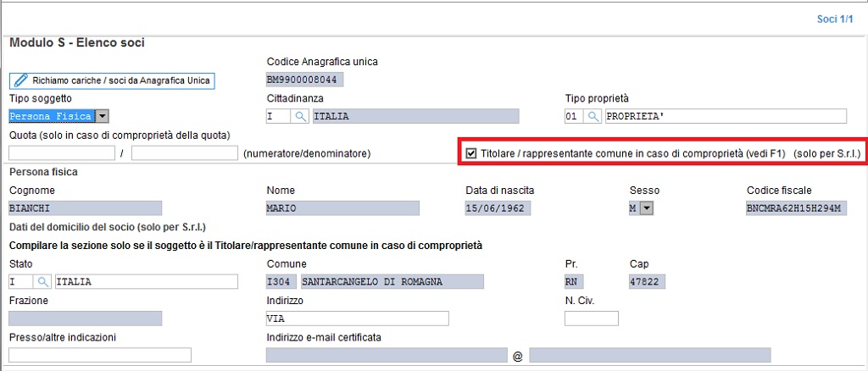
Task: Click the Codice fiscale field
Action: (796, 208)
